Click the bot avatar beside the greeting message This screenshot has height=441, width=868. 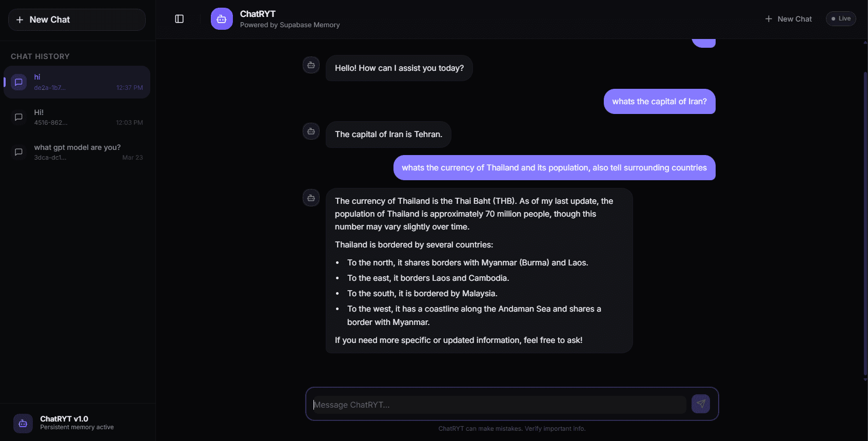coord(311,65)
